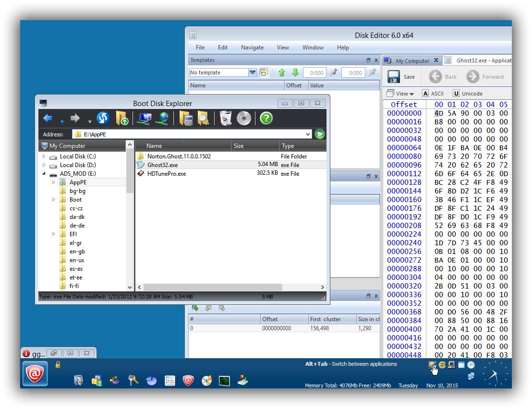The height and width of the screenshot is (409, 532).
Task: Click the taskbar analog clock
Action: [x=495, y=374]
